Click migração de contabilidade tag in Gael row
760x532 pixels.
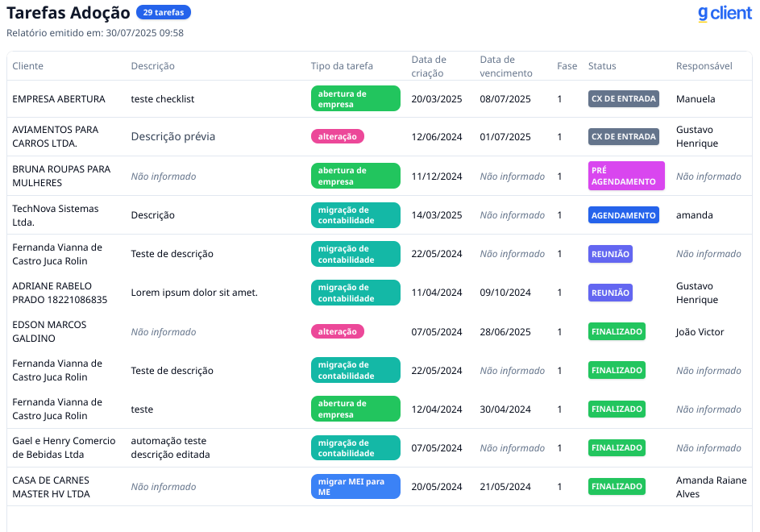pos(355,447)
